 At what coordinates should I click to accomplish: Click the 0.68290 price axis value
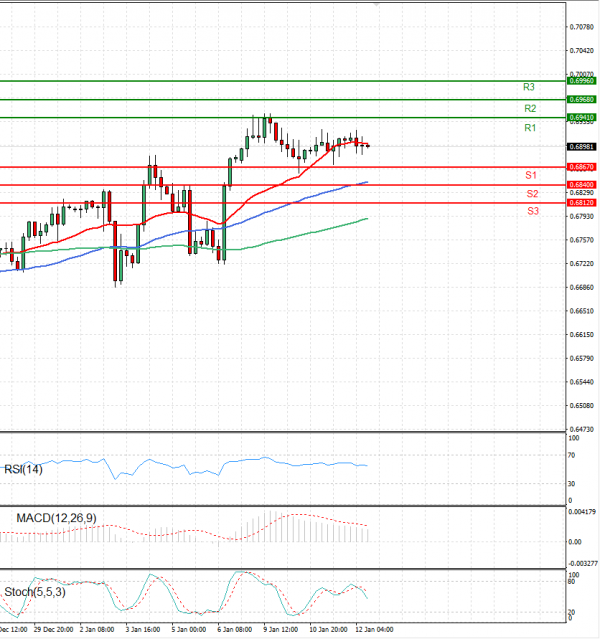click(x=582, y=192)
